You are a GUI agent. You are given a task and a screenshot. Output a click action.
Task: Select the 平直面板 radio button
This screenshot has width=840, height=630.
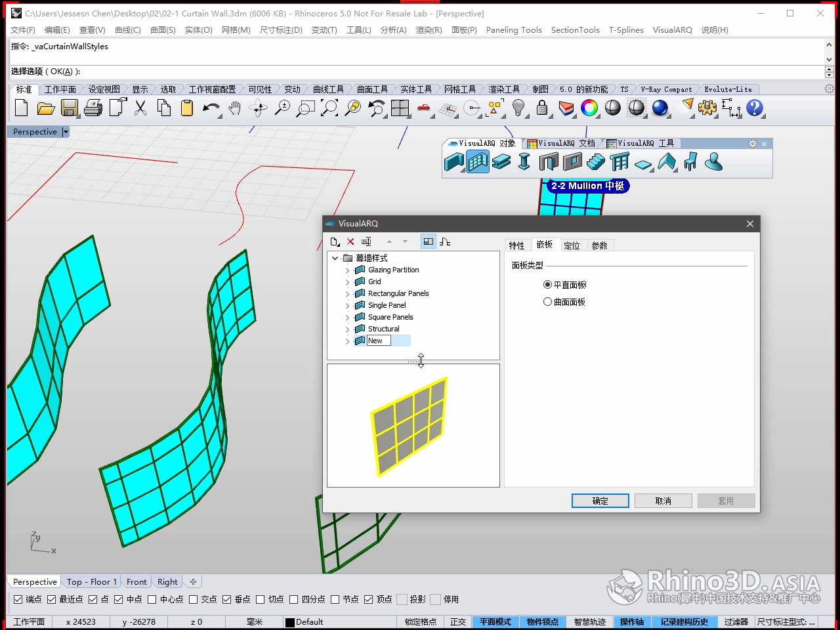pos(547,285)
